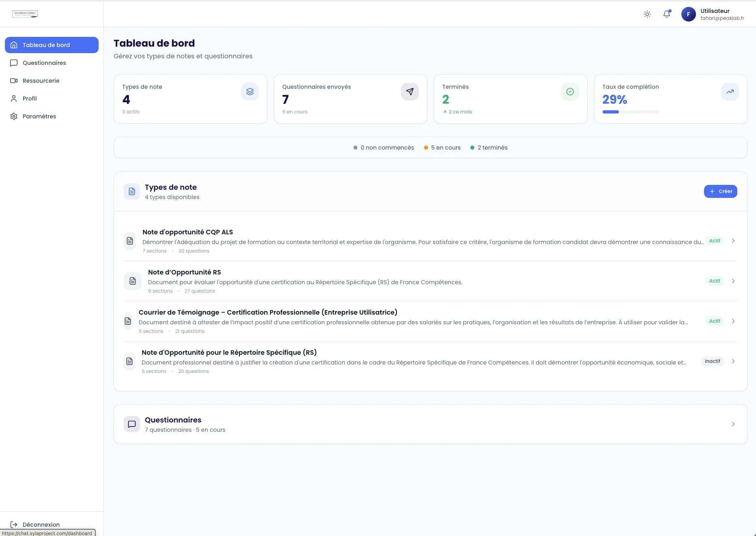The image size is (756, 536).
Task: Go to Ressourcerie in the sidebar
Action: 41,81
